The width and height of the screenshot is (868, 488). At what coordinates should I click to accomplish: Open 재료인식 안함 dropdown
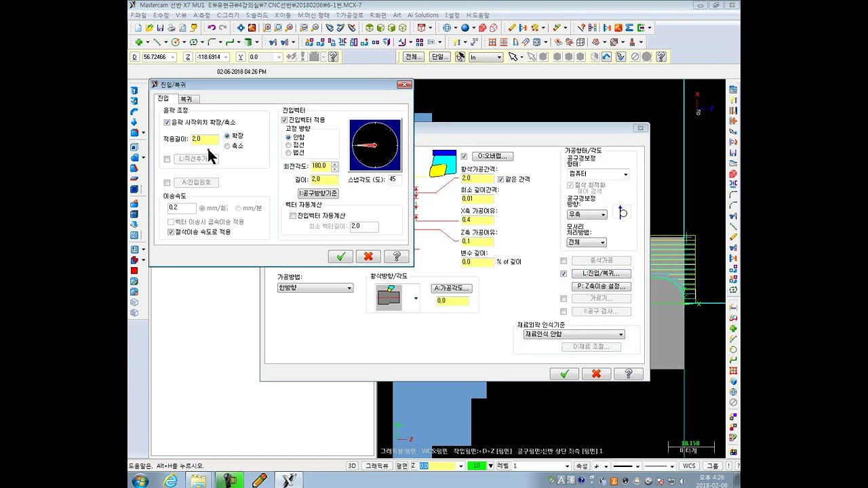574,334
